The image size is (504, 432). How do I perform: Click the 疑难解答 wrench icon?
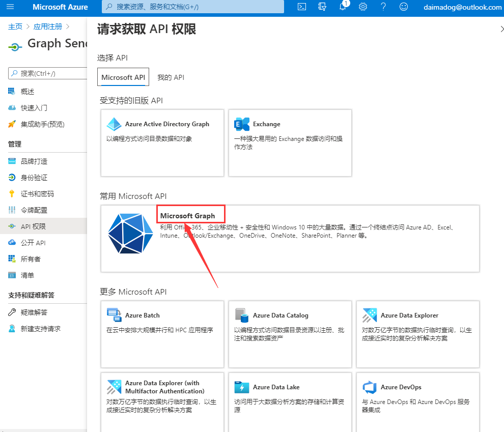pos(12,312)
